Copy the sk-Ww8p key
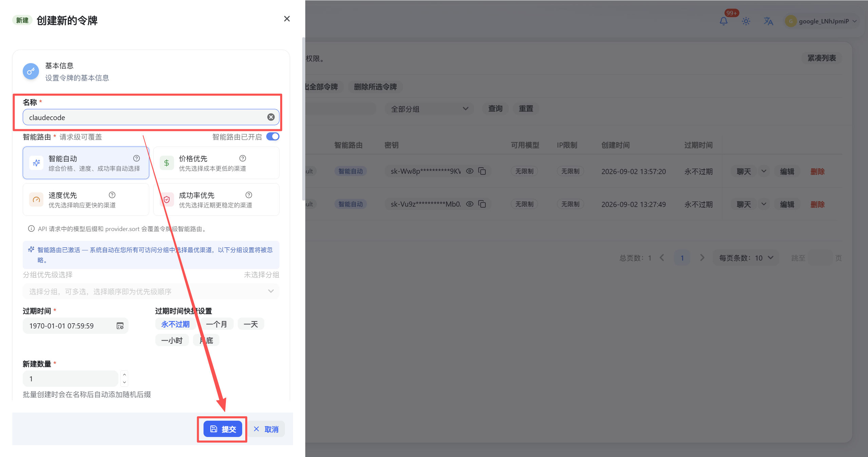Image resolution: width=868 pixels, height=457 pixels. pos(482,171)
